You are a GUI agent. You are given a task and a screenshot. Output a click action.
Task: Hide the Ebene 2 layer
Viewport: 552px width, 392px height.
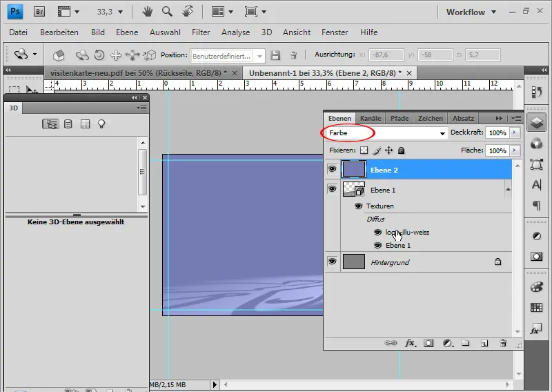coord(332,169)
